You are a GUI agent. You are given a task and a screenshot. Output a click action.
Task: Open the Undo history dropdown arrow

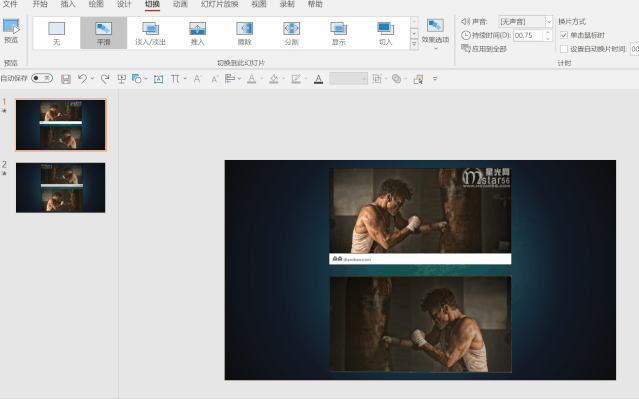[93, 79]
